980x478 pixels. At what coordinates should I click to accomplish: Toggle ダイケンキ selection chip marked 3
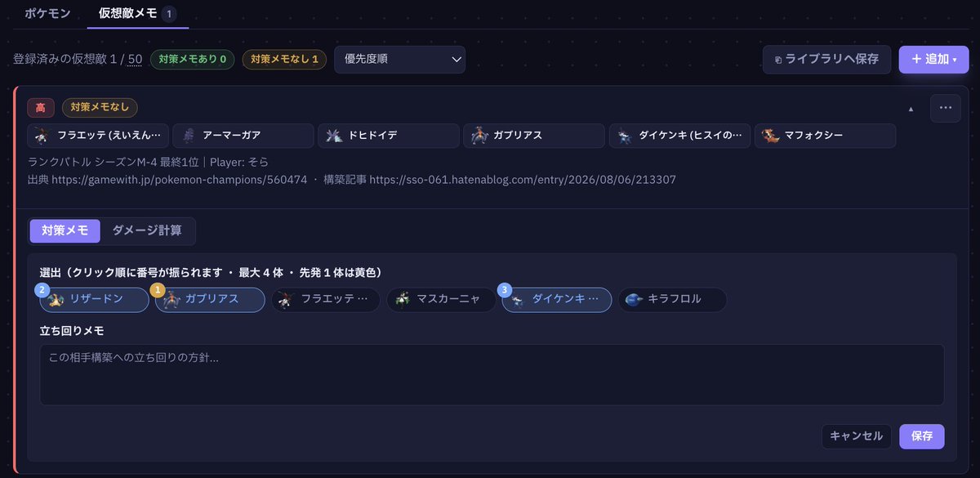557,300
